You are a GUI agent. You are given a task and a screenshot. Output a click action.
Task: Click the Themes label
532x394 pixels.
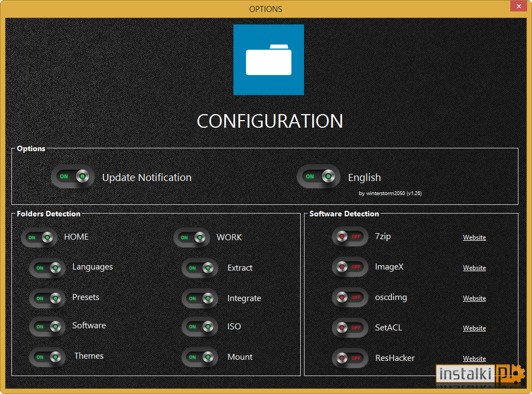(x=89, y=355)
